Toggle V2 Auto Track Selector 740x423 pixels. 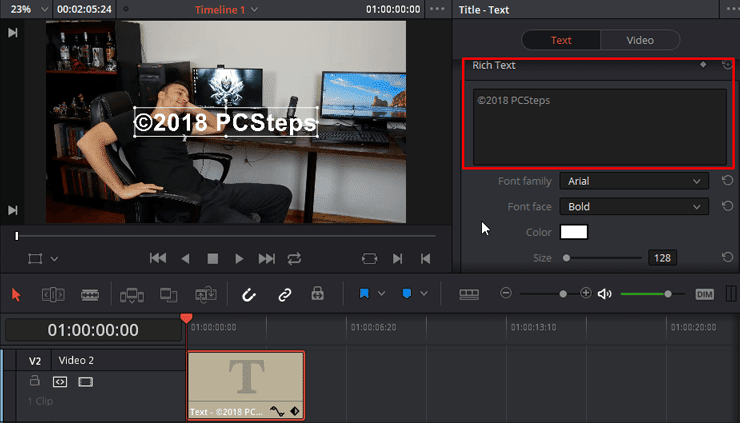coord(60,381)
